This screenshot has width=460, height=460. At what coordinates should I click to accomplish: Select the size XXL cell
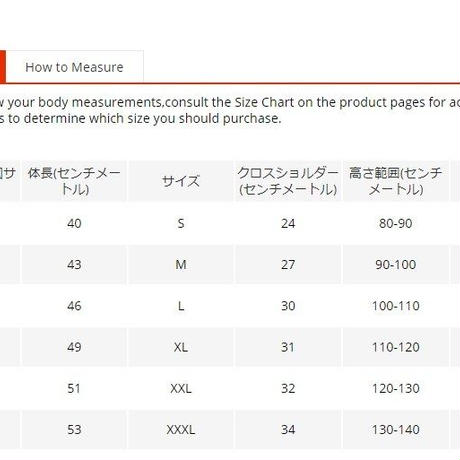coord(181,388)
